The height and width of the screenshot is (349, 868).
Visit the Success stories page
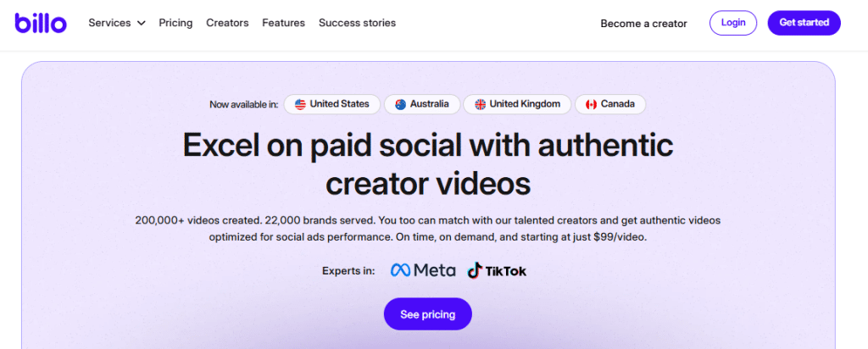point(357,23)
